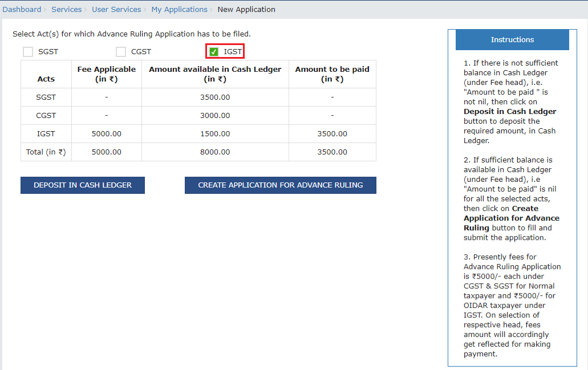
Task: Enable the SGST checkbox
Action: click(x=27, y=51)
